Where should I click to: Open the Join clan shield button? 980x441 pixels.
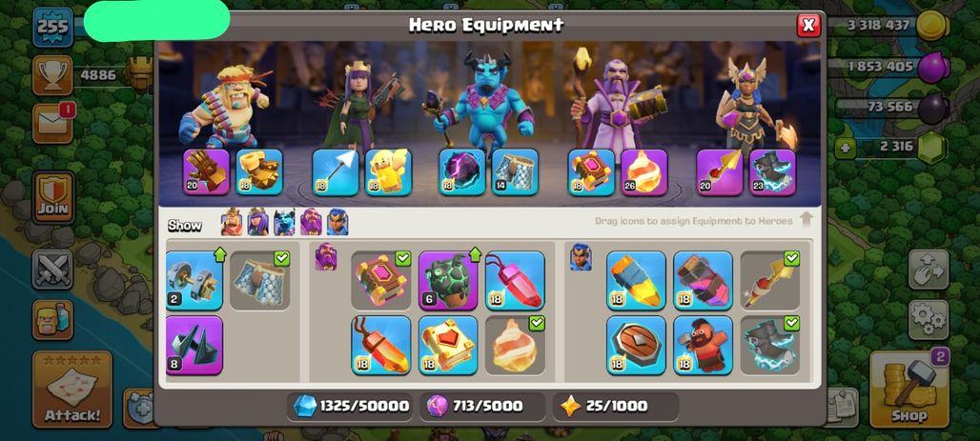(x=53, y=197)
